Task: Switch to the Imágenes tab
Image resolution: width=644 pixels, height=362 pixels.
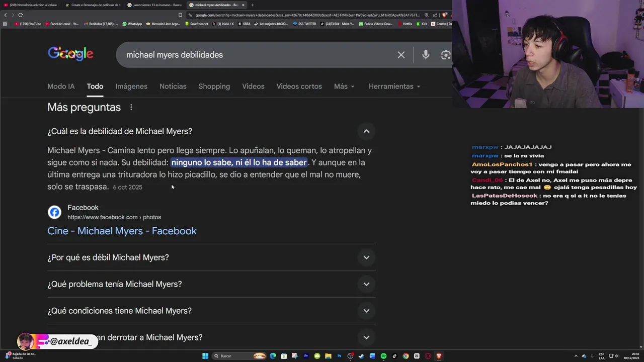Action: (x=131, y=86)
